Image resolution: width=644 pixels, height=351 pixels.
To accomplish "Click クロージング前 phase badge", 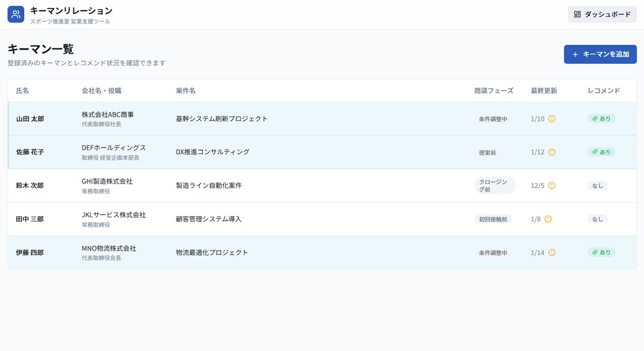I will [495, 186].
